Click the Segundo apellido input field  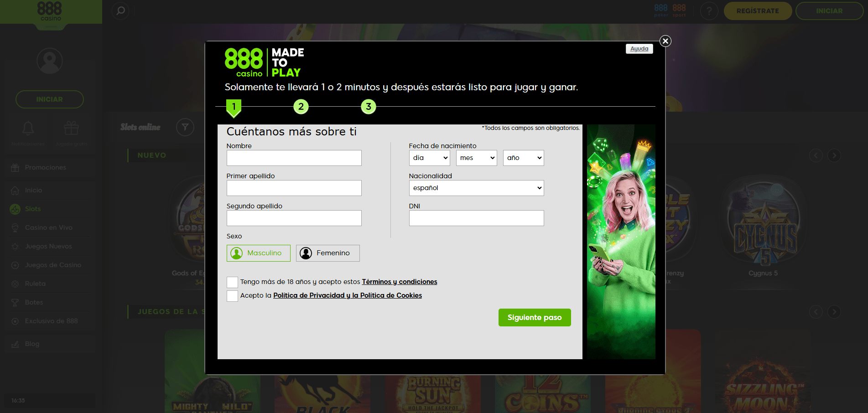[x=294, y=218]
